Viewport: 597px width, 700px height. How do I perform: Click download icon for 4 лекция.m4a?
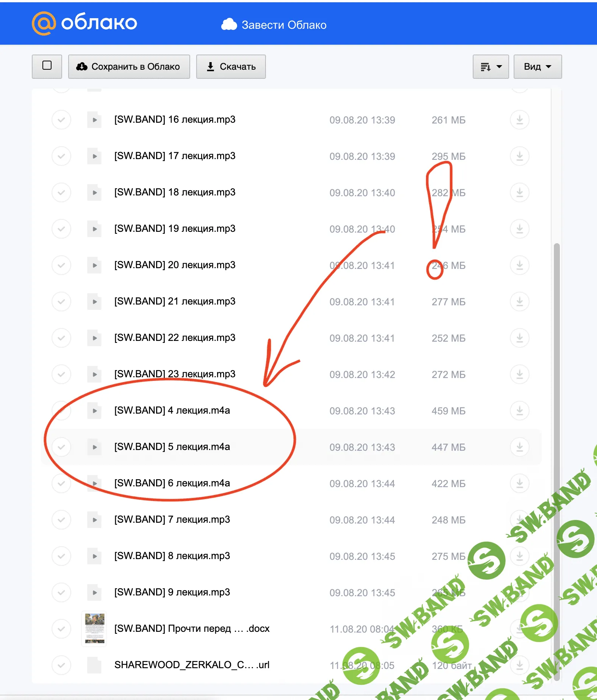(x=519, y=411)
